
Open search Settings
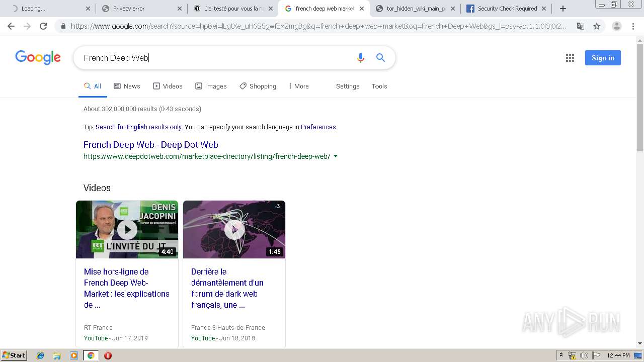point(348,86)
